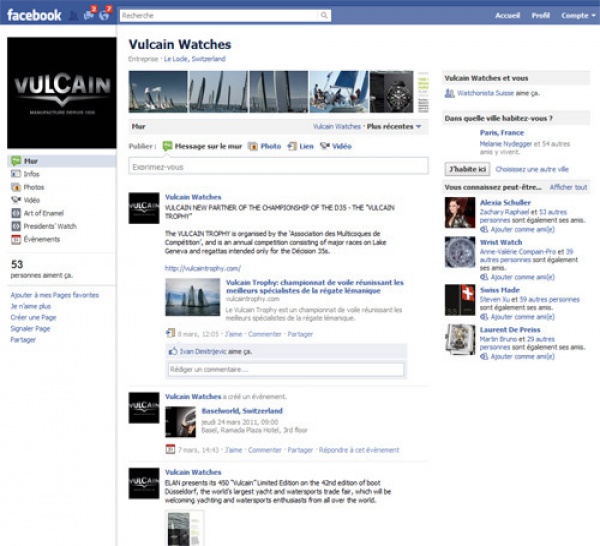This screenshot has height=546, width=600.
Task: Choose Message sur le mur publisher option
Action: (202, 146)
